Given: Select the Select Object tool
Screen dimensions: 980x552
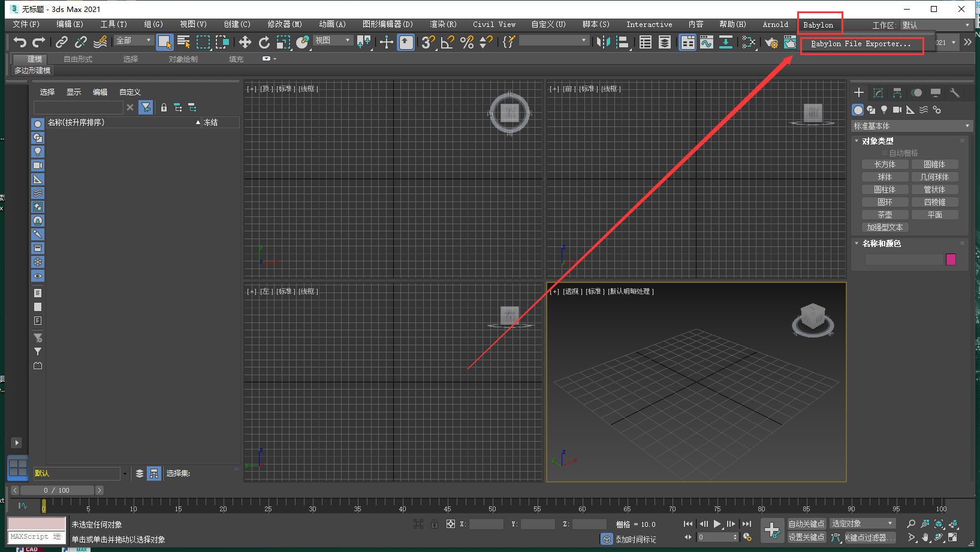Looking at the screenshot, I should (164, 42).
